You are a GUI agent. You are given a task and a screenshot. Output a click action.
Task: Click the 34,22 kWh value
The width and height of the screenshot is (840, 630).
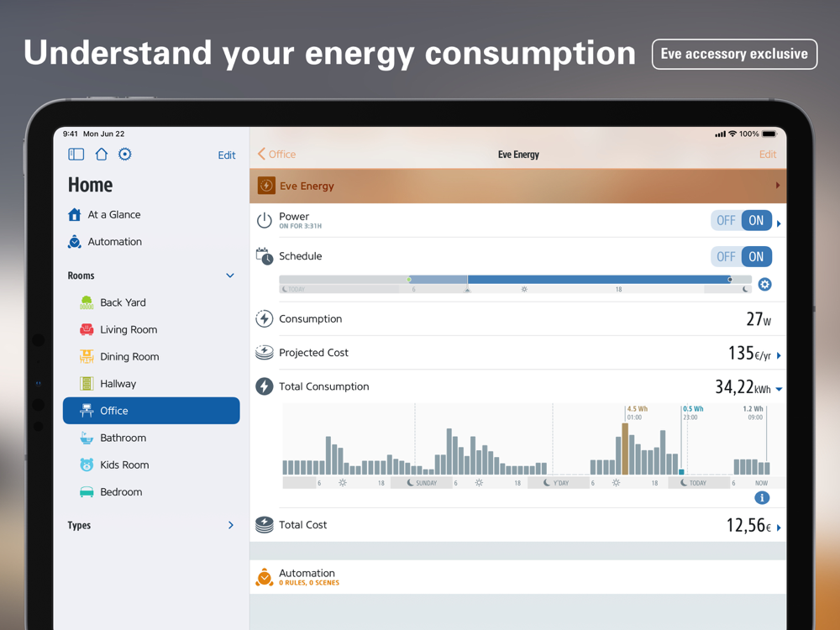(x=743, y=386)
